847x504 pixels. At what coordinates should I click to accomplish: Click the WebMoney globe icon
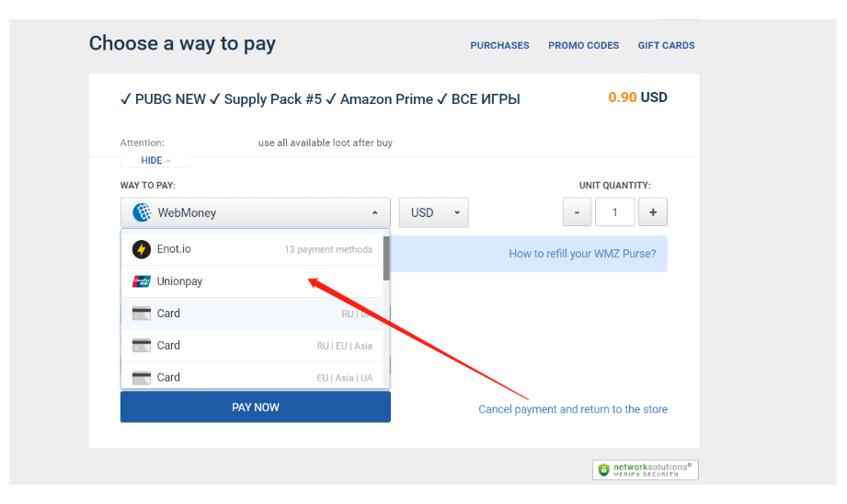142,212
